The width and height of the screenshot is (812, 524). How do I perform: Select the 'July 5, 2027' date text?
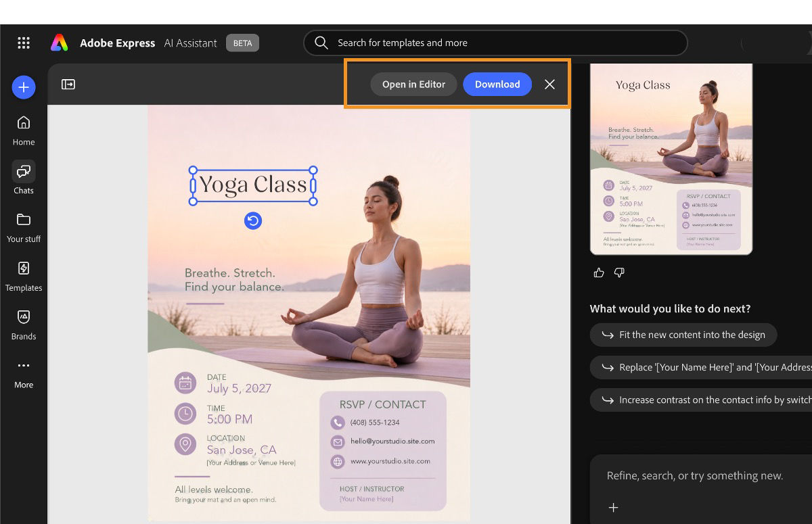239,388
